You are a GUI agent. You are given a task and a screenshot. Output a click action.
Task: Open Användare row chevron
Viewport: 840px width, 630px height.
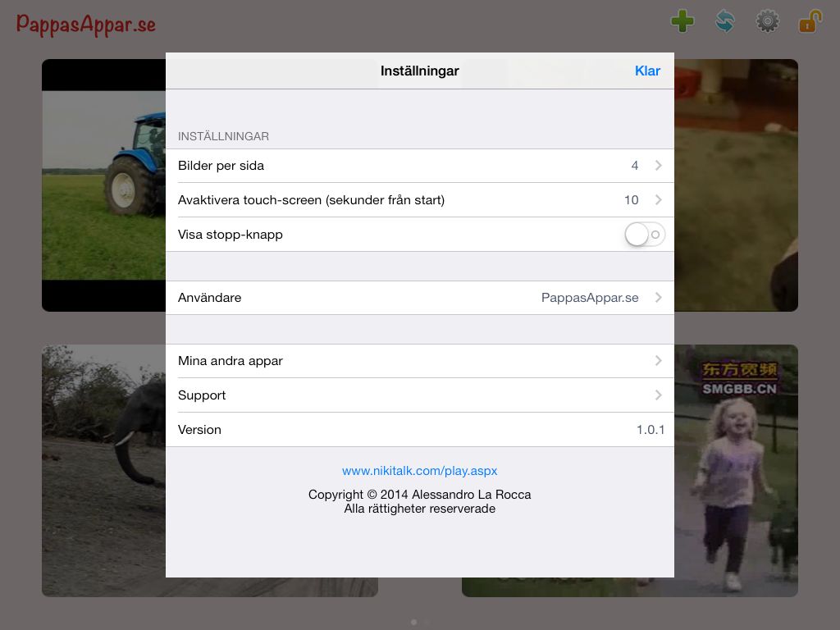click(659, 297)
